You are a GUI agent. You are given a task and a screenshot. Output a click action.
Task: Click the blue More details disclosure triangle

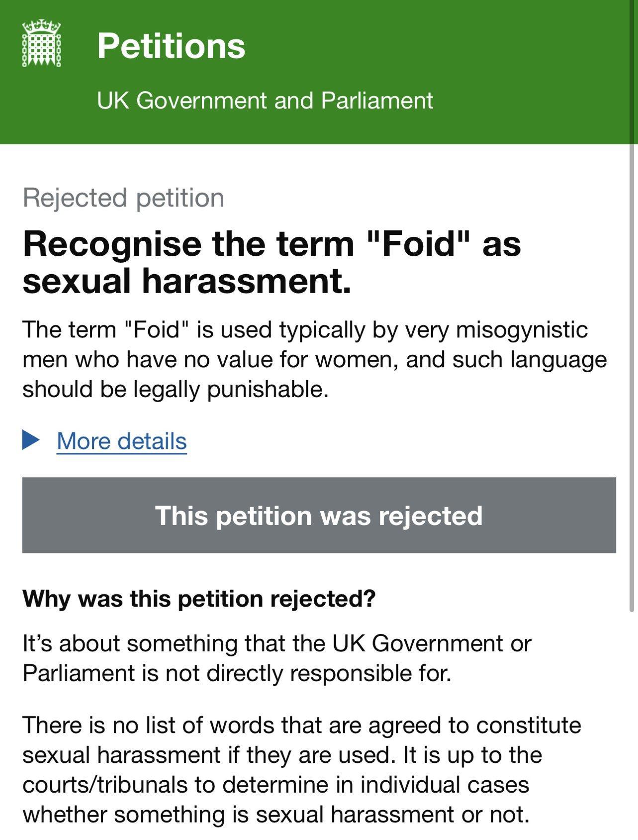(x=31, y=440)
